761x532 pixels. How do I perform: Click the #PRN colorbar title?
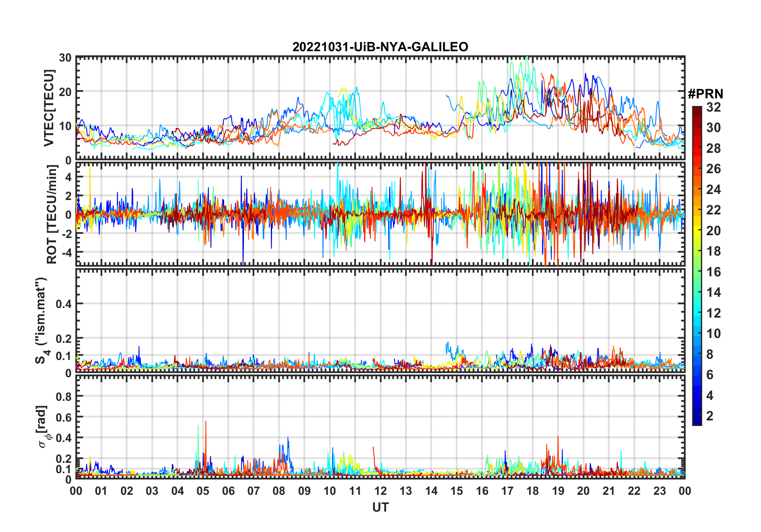705,94
